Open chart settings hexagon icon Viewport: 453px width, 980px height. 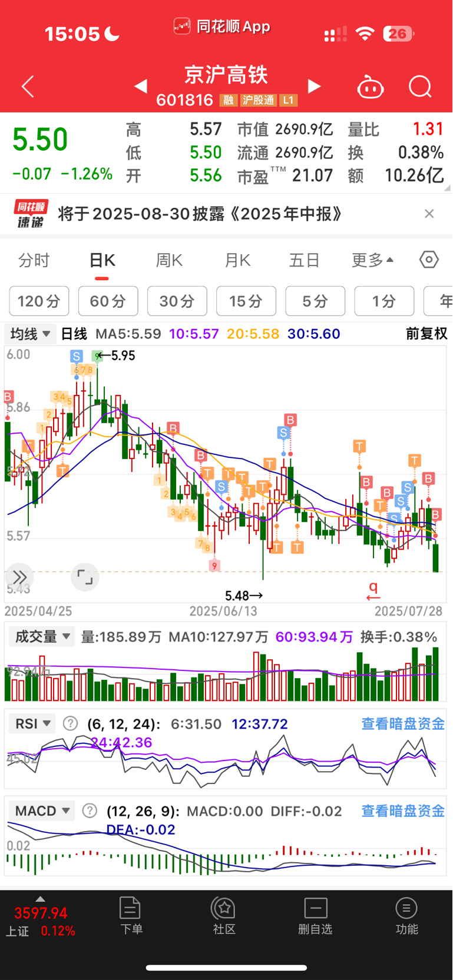[429, 260]
